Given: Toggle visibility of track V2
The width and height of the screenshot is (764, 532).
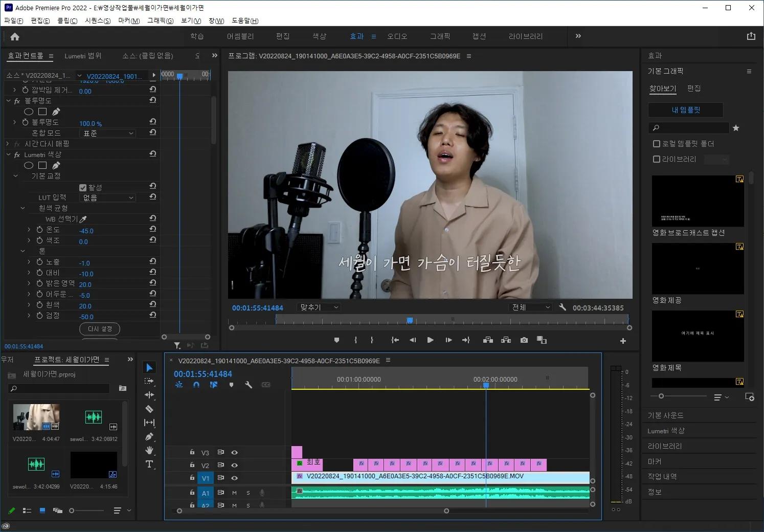Looking at the screenshot, I should [x=234, y=465].
